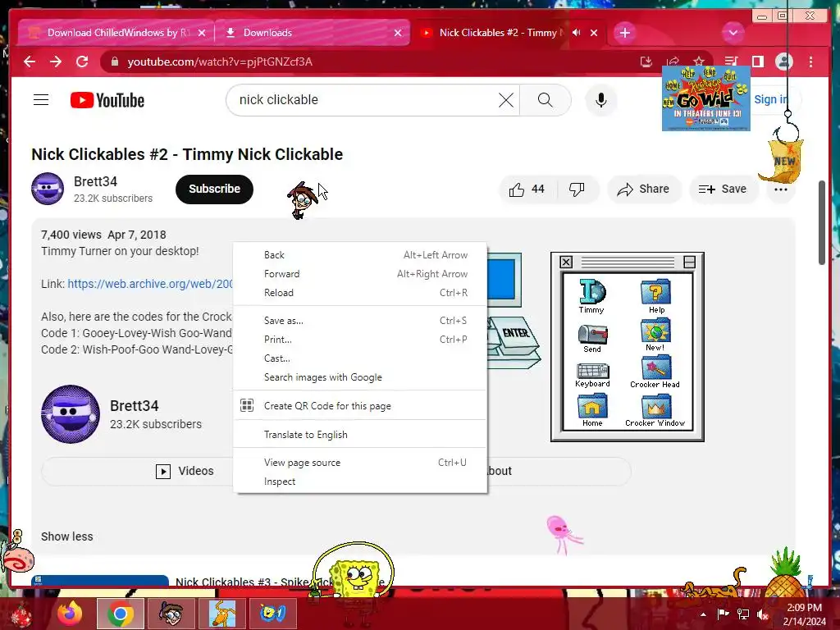Click Show less to collapse description

[67, 536]
